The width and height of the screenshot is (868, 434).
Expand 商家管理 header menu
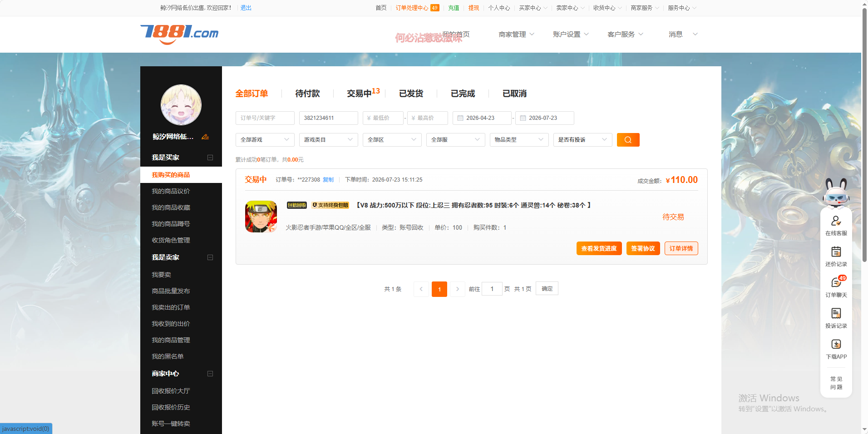[517, 35]
